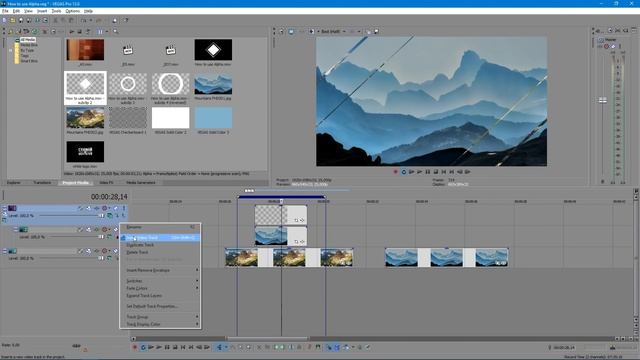Open Project Video Properties above the preview
The height and width of the screenshot is (360, 640).
tap(282, 31)
